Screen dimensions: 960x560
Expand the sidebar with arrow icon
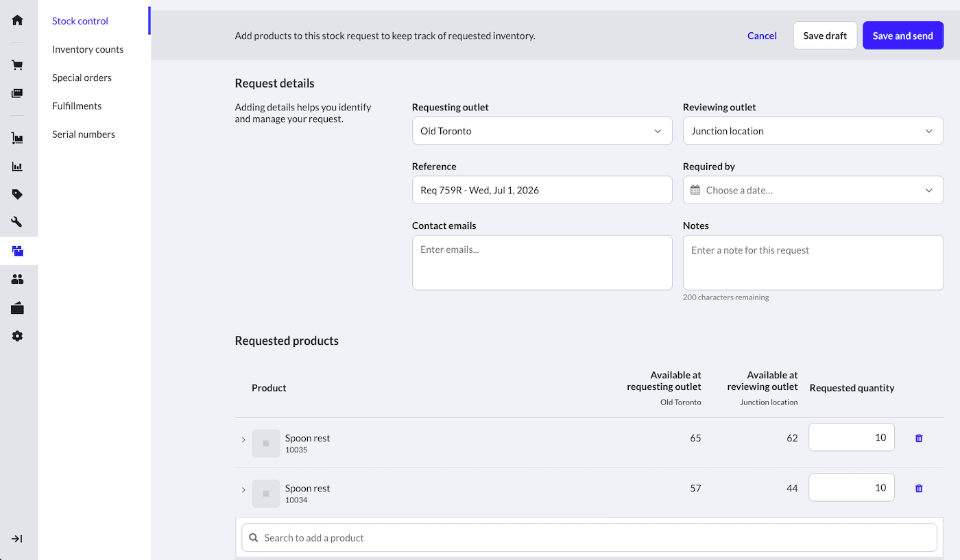point(17,539)
